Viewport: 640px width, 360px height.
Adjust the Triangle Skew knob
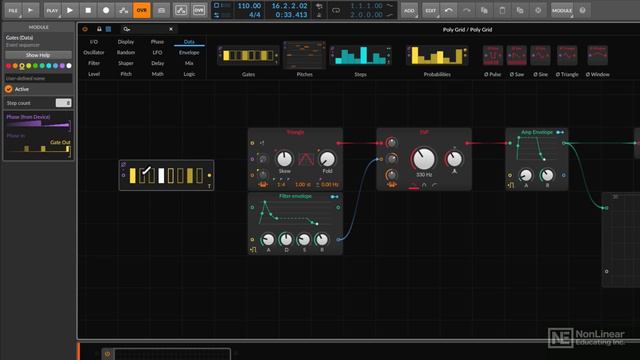[284, 159]
